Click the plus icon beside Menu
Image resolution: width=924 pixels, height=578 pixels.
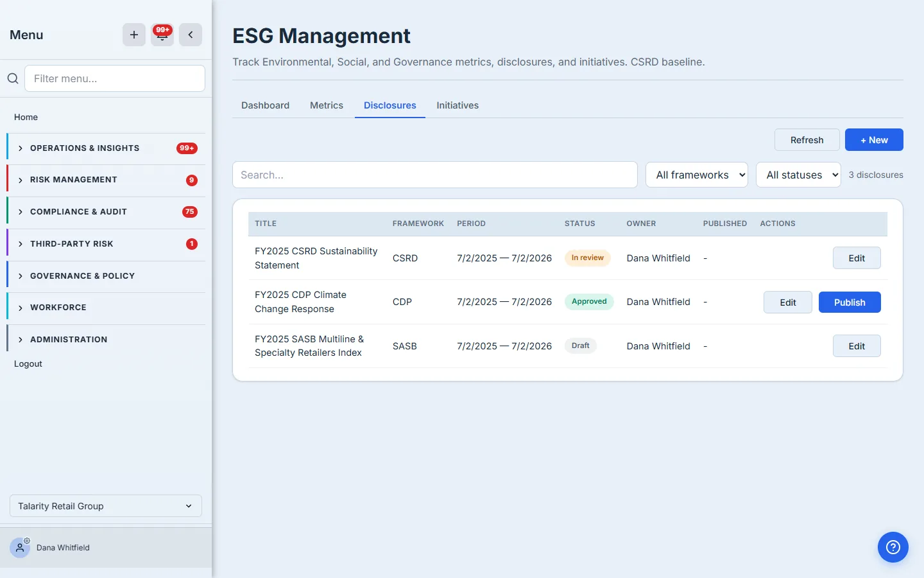134,35
